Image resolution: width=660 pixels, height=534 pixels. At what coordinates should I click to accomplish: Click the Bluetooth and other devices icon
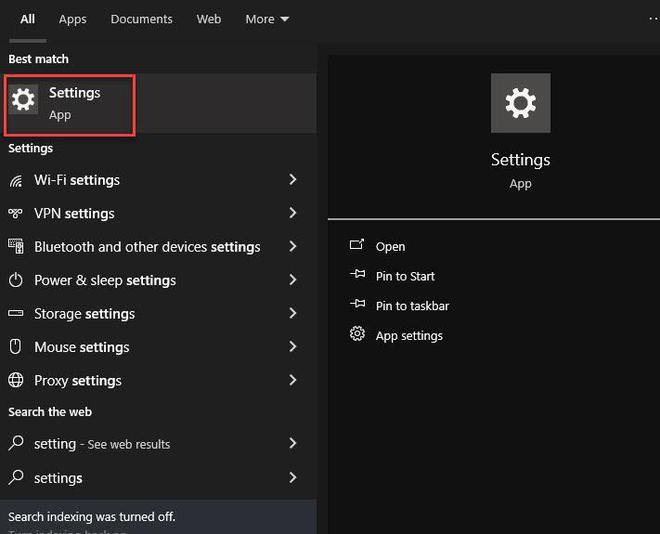(16, 247)
